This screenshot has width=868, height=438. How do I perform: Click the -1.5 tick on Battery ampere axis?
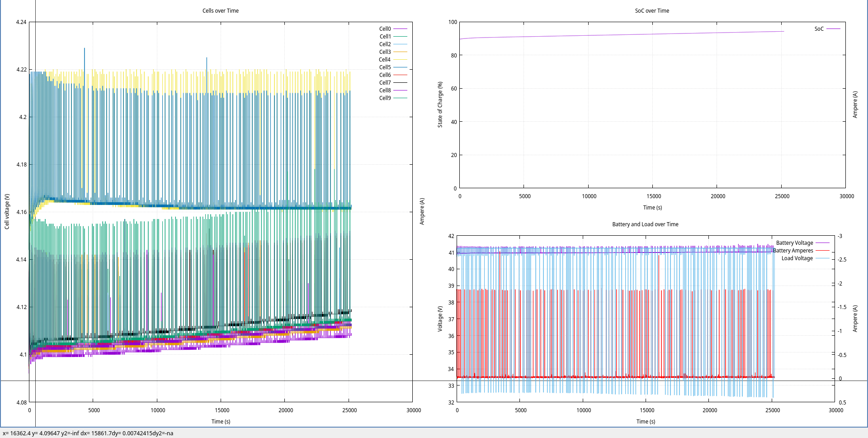tap(842, 307)
